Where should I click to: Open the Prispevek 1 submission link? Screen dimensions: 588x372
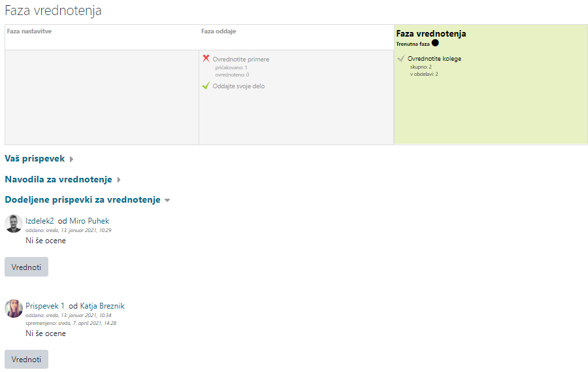[45, 306]
